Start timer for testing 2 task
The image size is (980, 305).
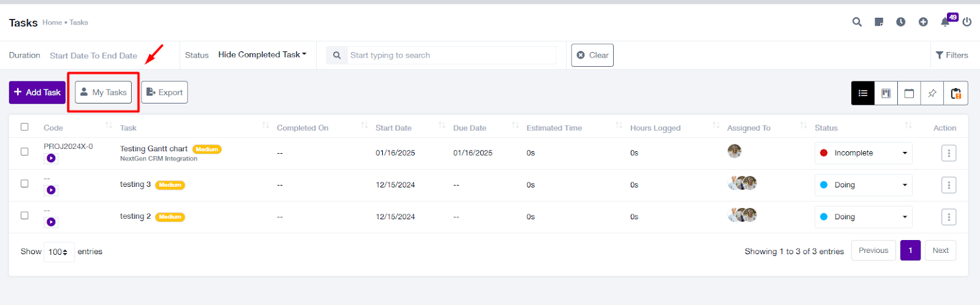point(51,222)
